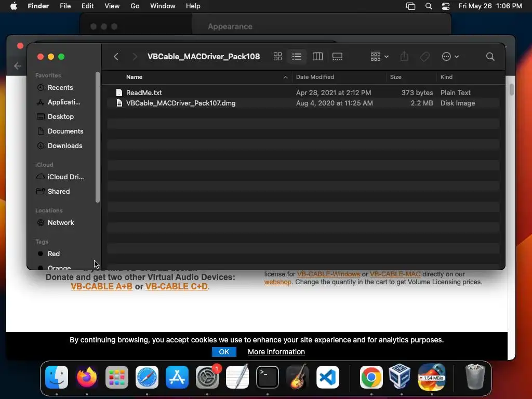Sort files by the Name column

point(134,77)
